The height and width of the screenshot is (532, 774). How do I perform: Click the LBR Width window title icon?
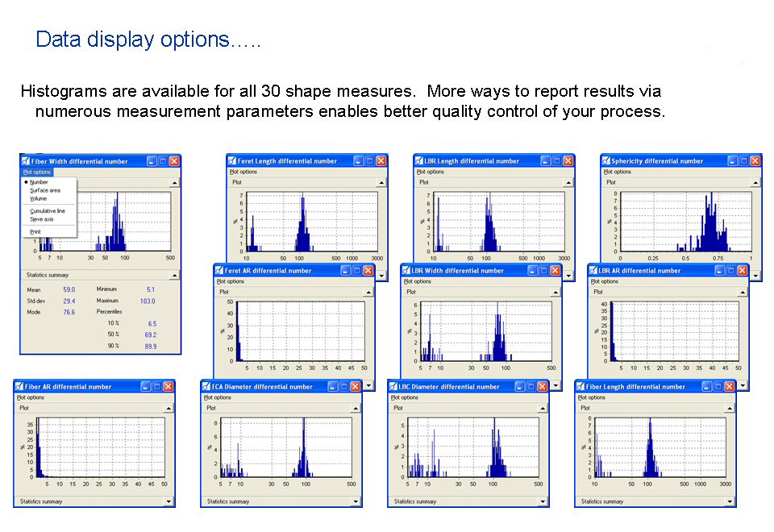[x=406, y=271]
